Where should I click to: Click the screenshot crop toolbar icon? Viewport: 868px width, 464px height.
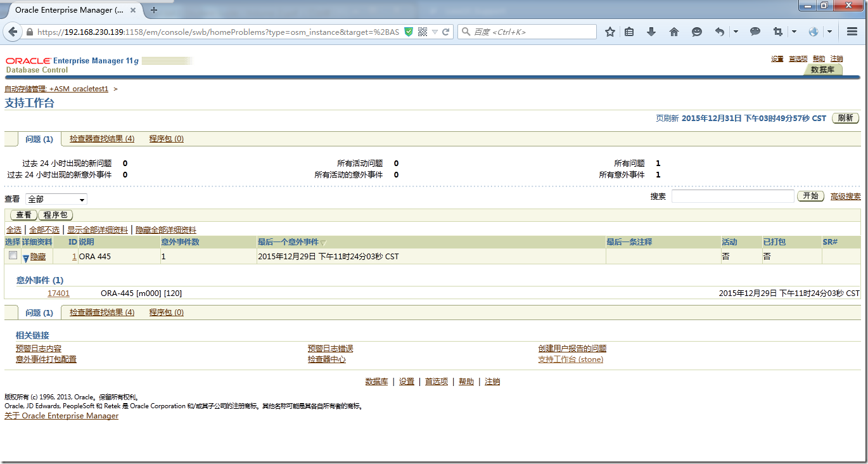point(777,32)
